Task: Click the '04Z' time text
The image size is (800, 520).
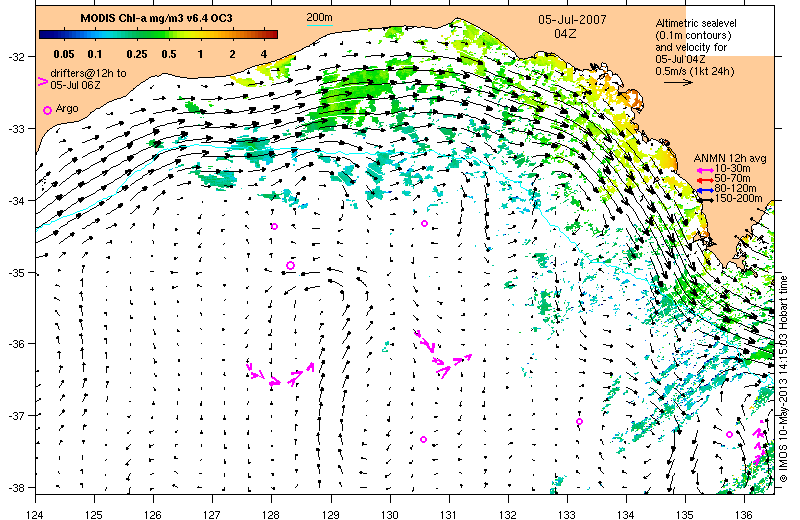Action: (565, 34)
